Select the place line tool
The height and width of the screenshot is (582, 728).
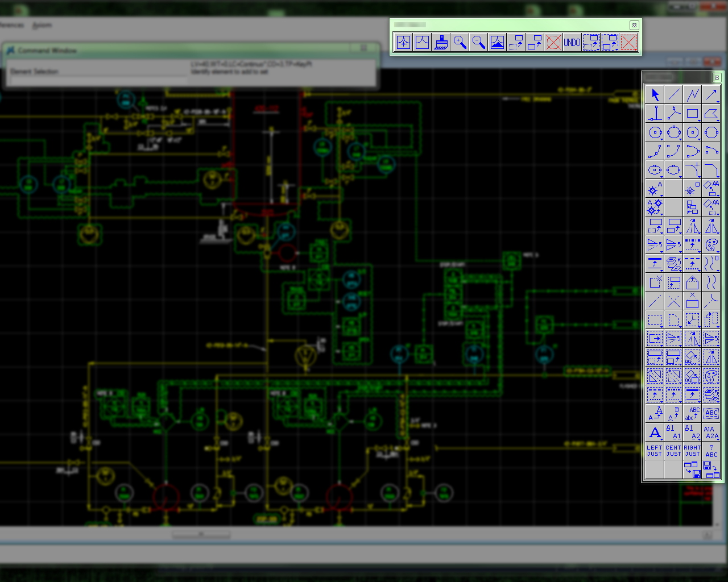[674, 94]
